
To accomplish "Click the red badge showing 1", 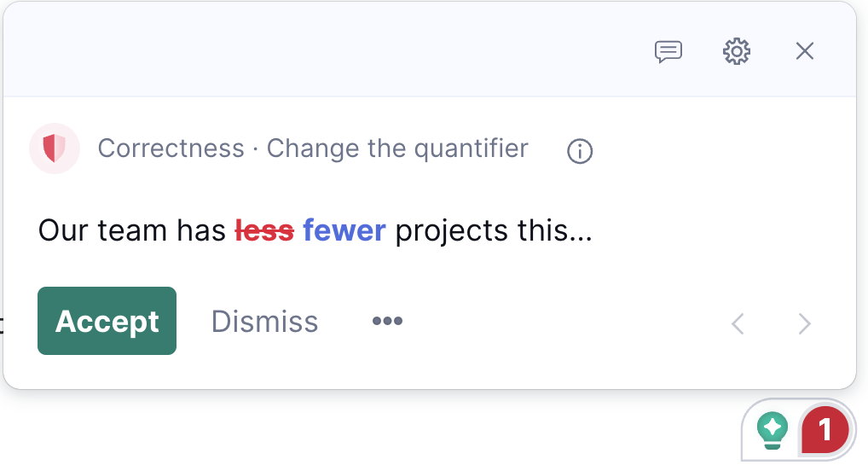I will point(825,430).
